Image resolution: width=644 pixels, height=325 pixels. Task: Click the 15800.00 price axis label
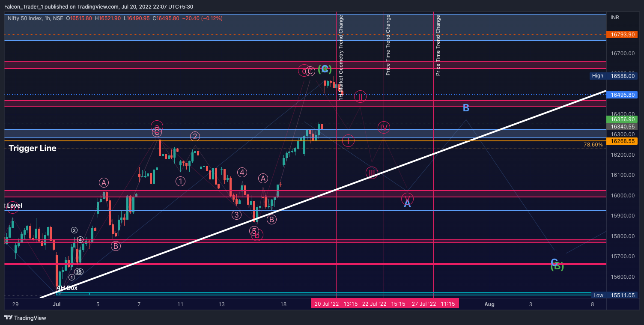coord(622,236)
